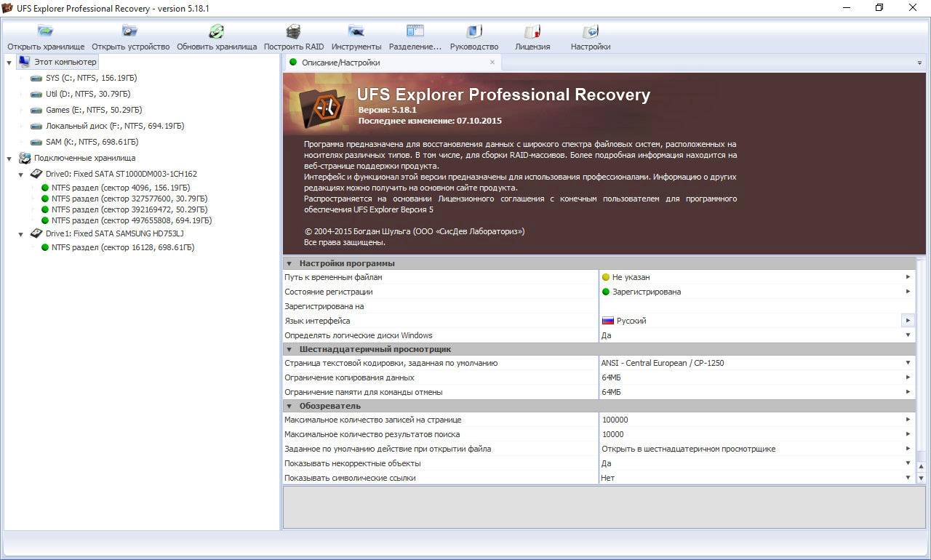The width and height of the screenshot is (931, 560).
Task: Collapse the Шестнадцатеричный просмотрщик section
Action: pos(289,349)
